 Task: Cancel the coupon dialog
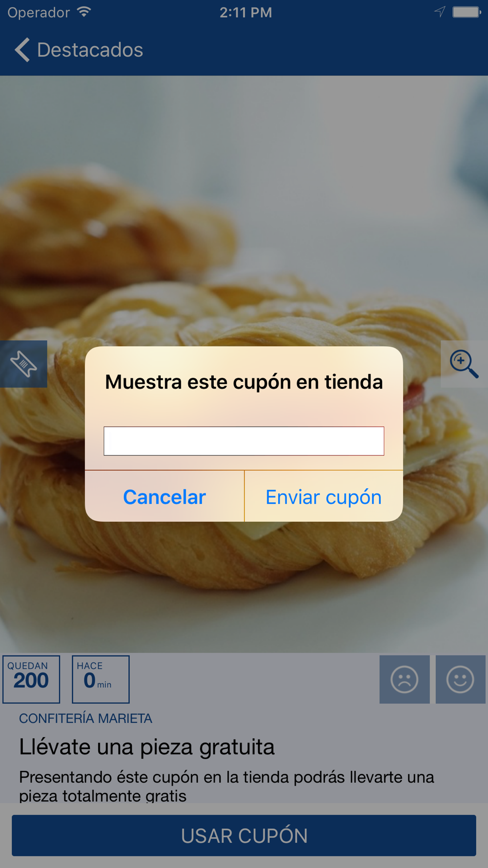pyautogui.click(x=164, y=496)
